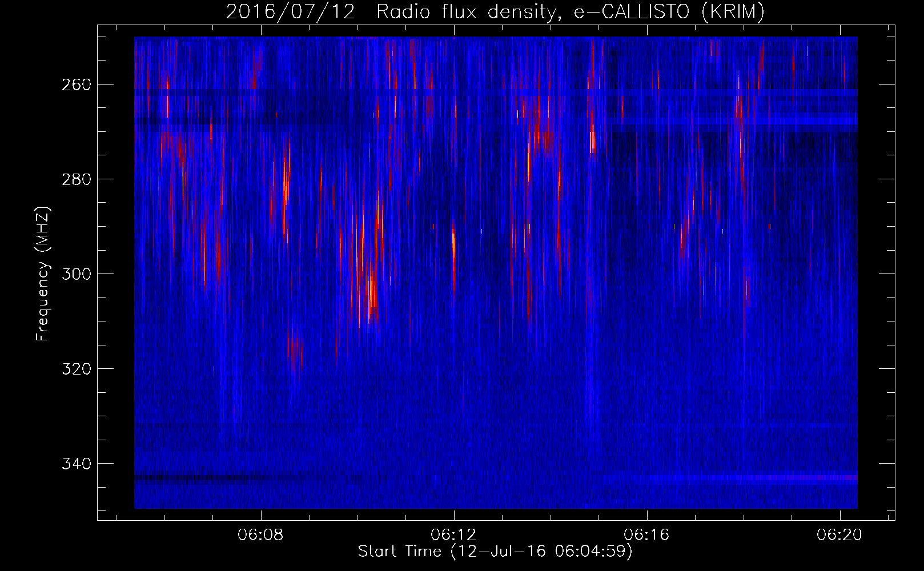Click the plot title "Radio flux density, e-CALLISTO (KRIM)"
Screen dimensions: 924x571
pyautogui.click(x=570, y=11)
